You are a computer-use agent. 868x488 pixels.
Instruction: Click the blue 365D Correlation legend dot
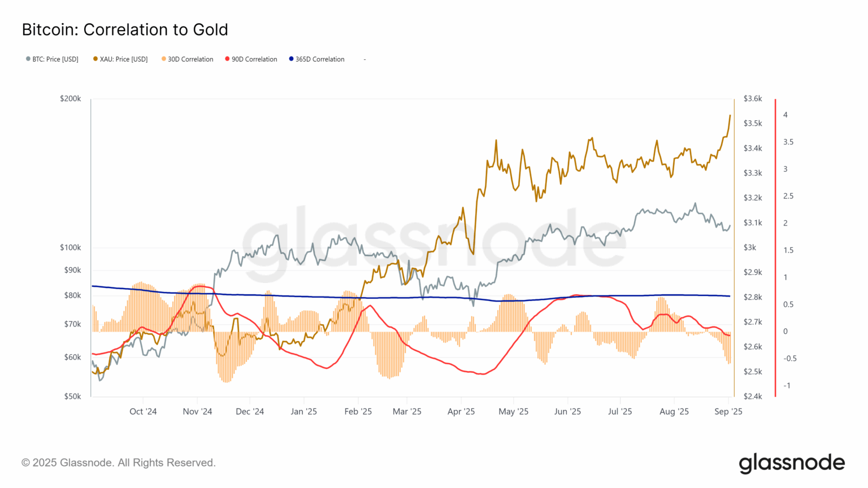point(292,59)
